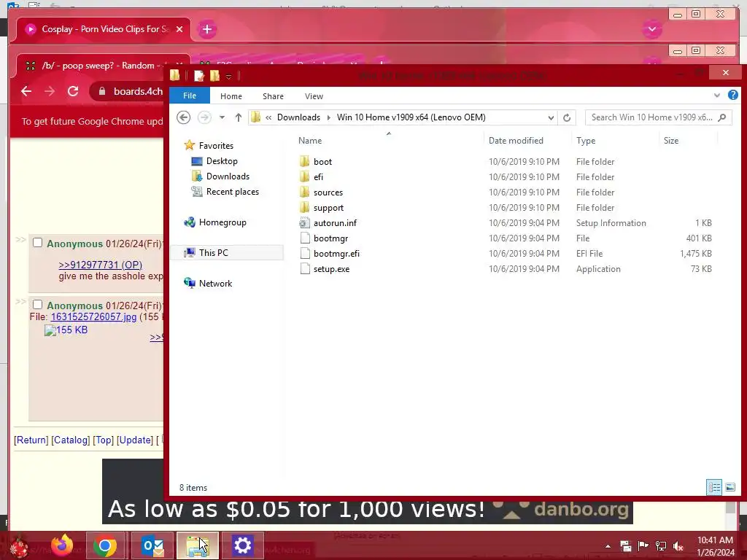Click the network tray icon
The image size is (747, 560).
[x=661, y=545]
